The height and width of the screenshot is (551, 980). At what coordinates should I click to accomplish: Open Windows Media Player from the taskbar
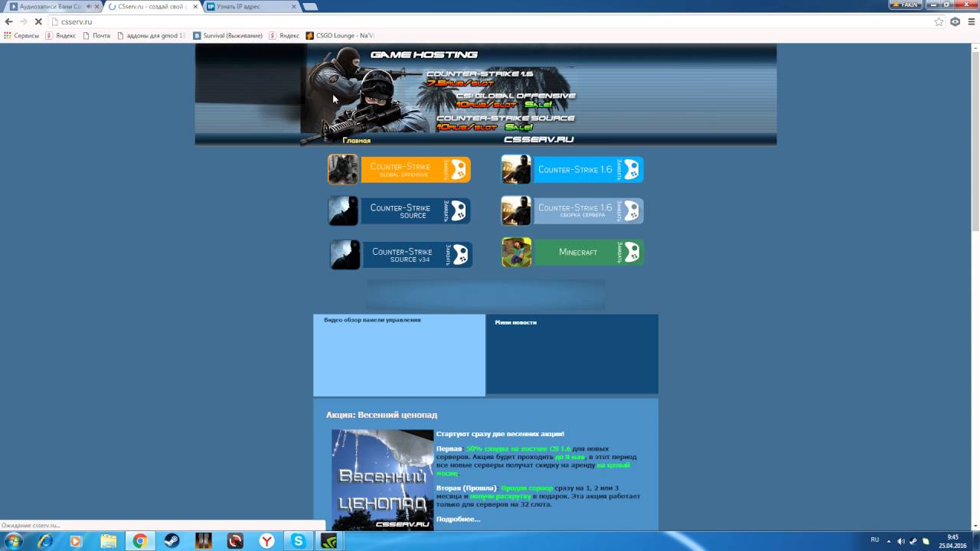click(x=76, y=541)
